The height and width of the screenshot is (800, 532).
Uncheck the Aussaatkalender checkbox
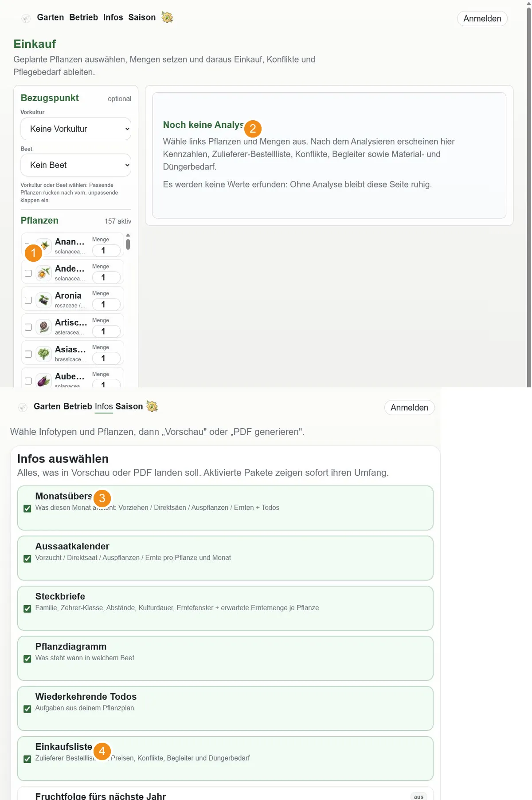pyautogui.click(x=27, y=559)
